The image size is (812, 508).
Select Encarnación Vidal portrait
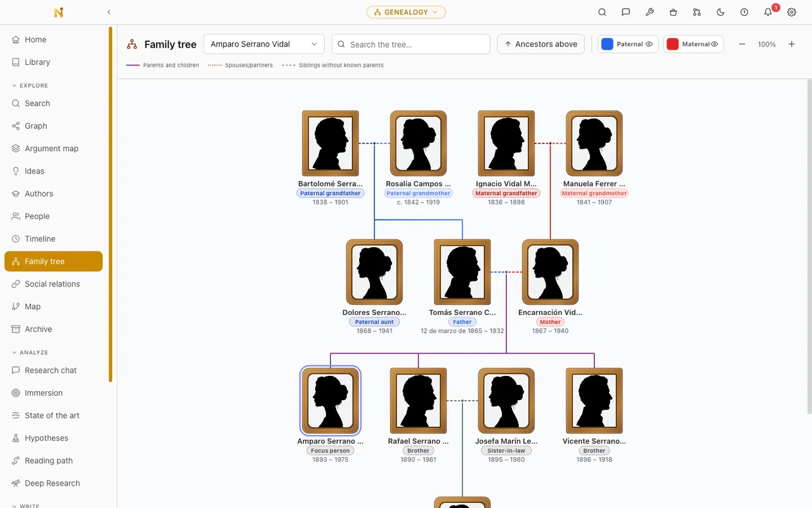tap(550, 272)
